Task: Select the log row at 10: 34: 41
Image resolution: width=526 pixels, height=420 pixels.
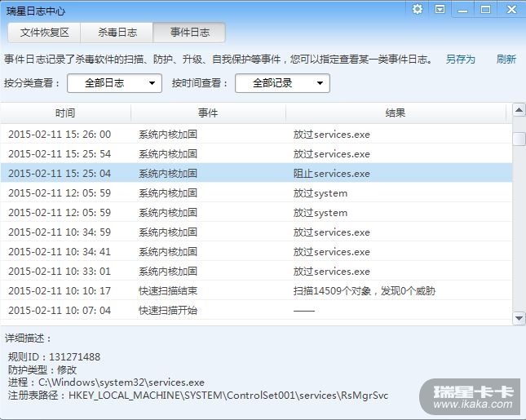Action: pos(256,252)
